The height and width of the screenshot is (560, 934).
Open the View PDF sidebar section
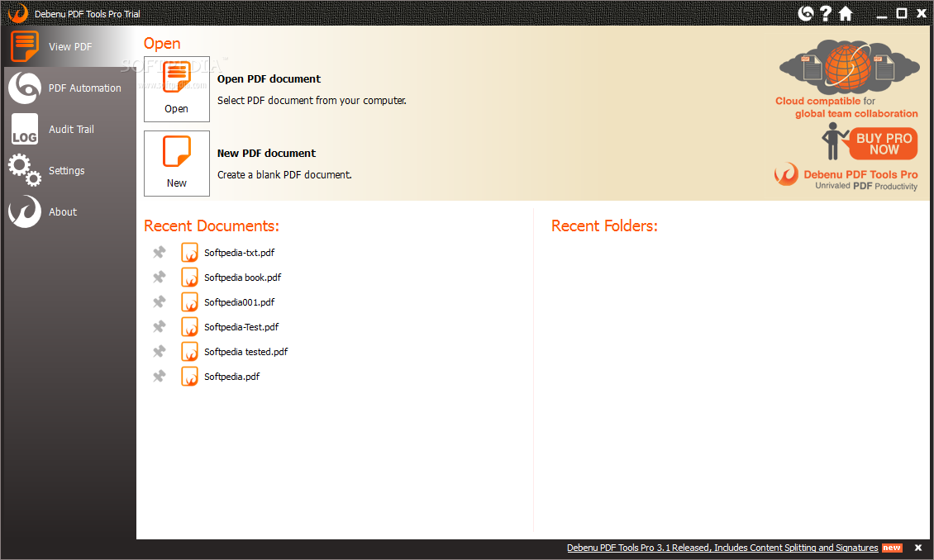pyautogui.click(x=70, y=46)
